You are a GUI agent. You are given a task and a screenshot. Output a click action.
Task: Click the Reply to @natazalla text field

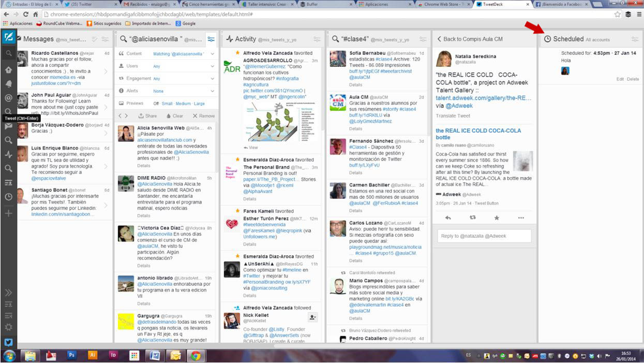(x=484, y=236)
